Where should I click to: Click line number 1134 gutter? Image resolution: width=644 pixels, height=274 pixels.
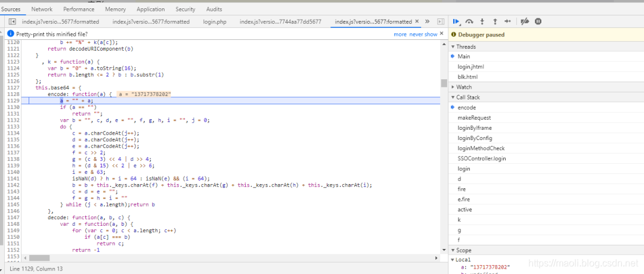(13, 133)
